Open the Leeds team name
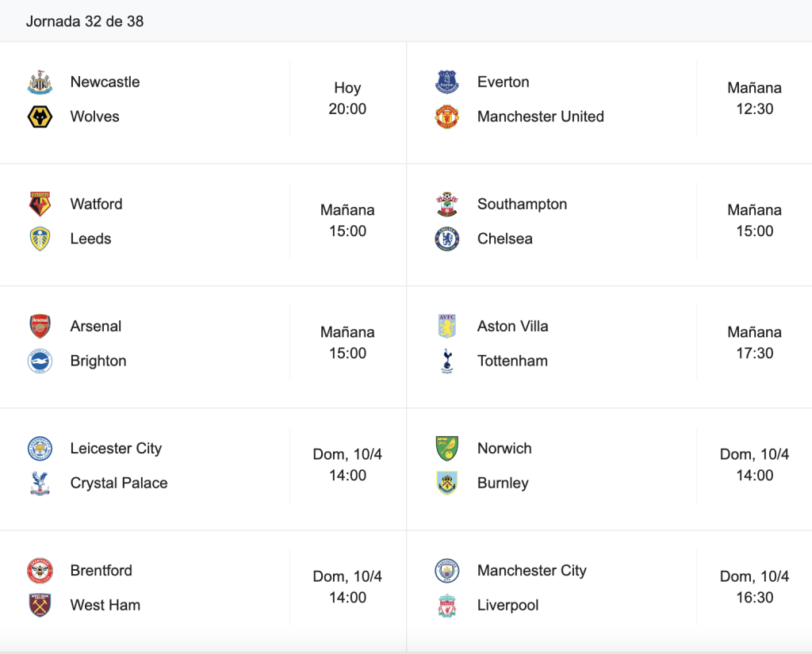Image resolution: width=812 pixels, height=654 pixels. (90, 239)
